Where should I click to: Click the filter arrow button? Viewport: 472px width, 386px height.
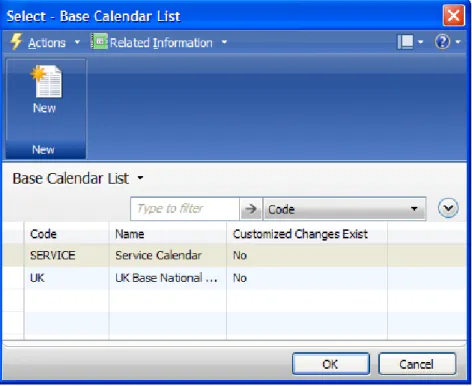(x=251, y=209)
